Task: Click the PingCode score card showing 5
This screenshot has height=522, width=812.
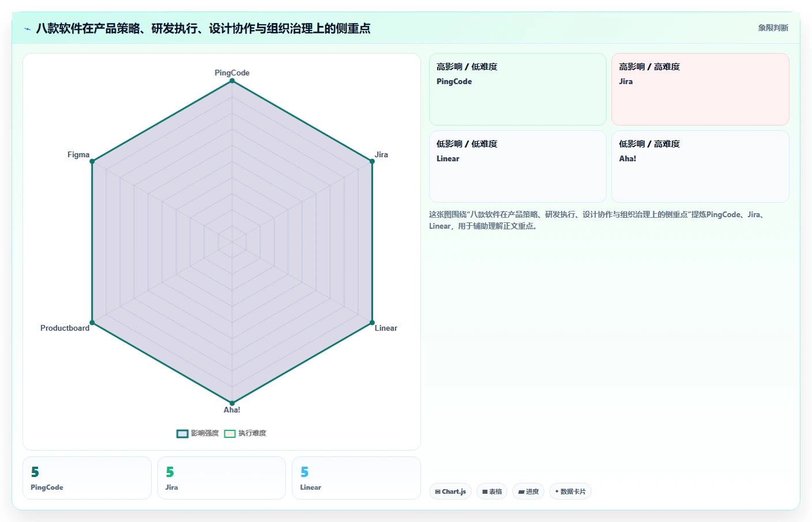Action: 87,478
